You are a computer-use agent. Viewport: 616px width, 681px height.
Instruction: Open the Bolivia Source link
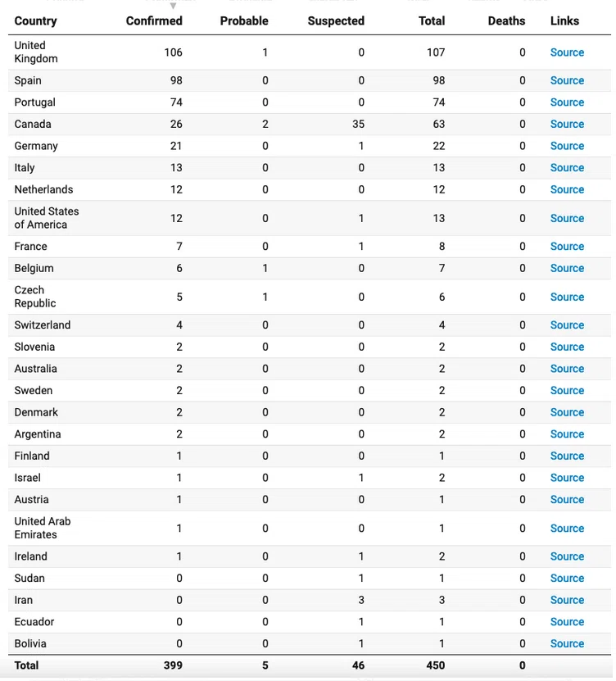(x=567, y=643)
